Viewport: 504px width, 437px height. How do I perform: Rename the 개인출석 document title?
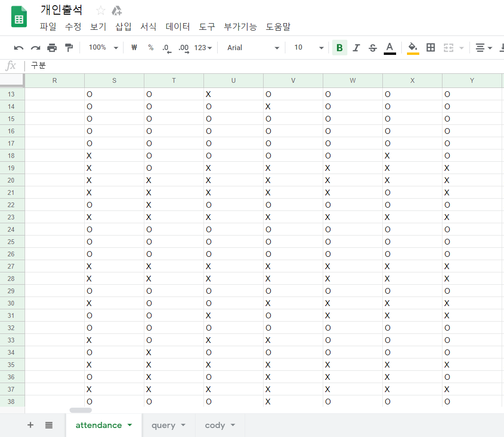point(61,10)
